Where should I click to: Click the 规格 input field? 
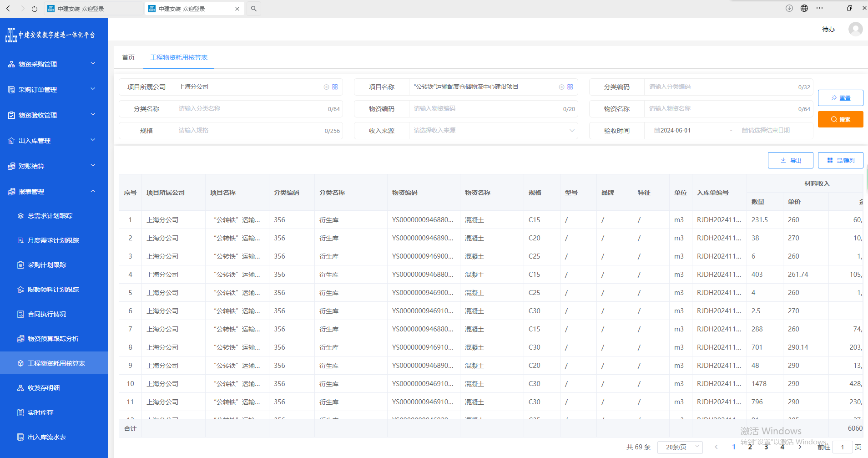click(x=258, y=131)
